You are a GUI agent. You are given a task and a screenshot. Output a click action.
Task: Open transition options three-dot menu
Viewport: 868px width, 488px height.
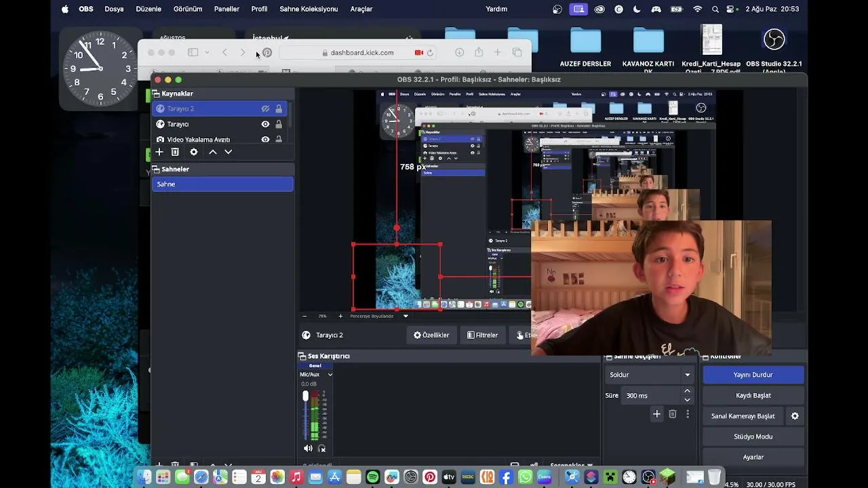click(688, 414)
